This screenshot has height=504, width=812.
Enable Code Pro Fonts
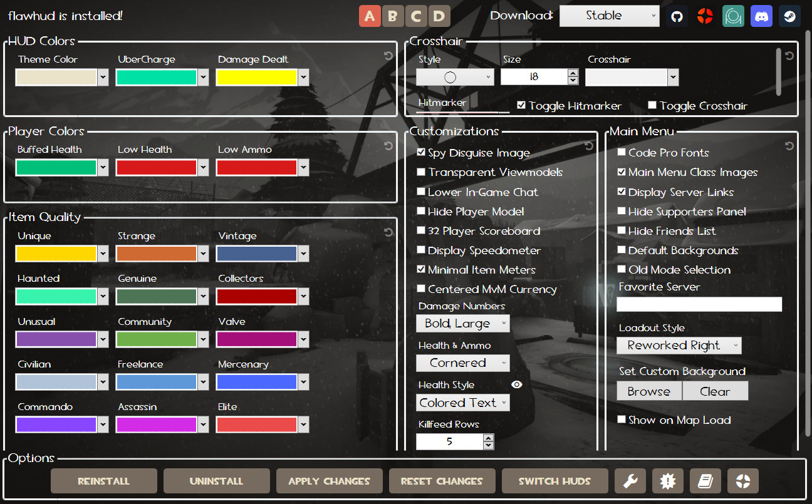coord(621,152)
